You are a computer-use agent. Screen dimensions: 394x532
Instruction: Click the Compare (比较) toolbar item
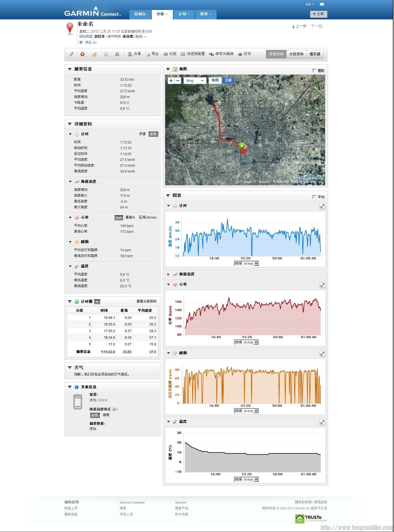point(170,54)
